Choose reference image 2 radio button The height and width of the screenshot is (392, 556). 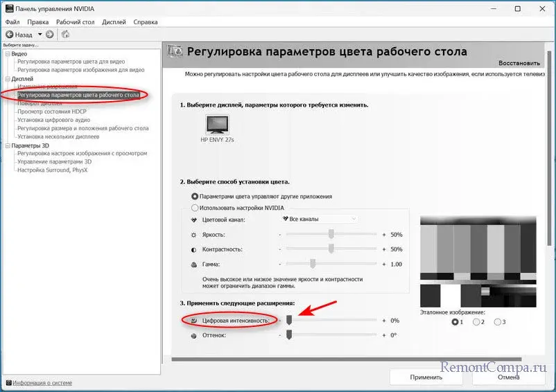click(476, 322)
